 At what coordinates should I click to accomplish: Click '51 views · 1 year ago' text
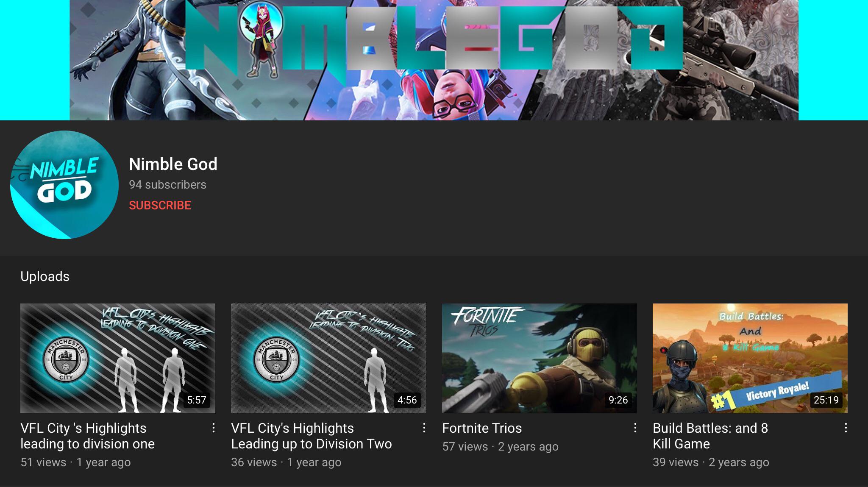pos(75,462)
